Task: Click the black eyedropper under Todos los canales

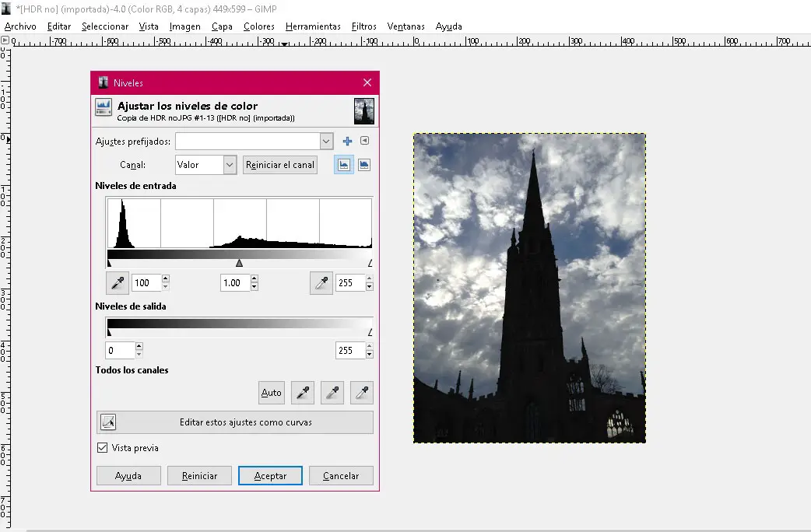Action: point(302,393)
